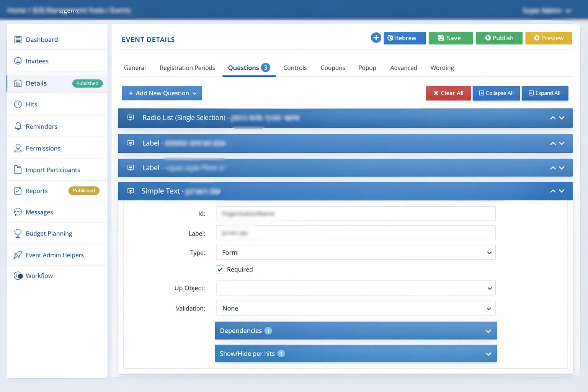Select the Invitees clock icon
This screenshot has height=392, width=588.
tap(18, 61)
